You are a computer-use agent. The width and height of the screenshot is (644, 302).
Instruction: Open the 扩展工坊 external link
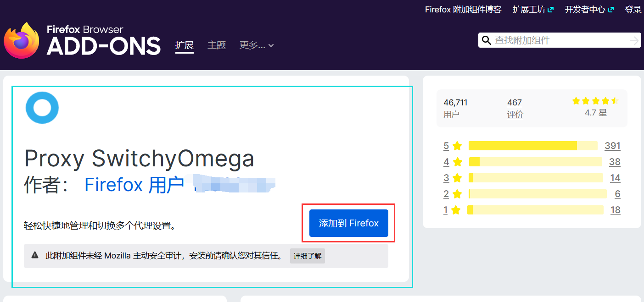pos(533,10)
